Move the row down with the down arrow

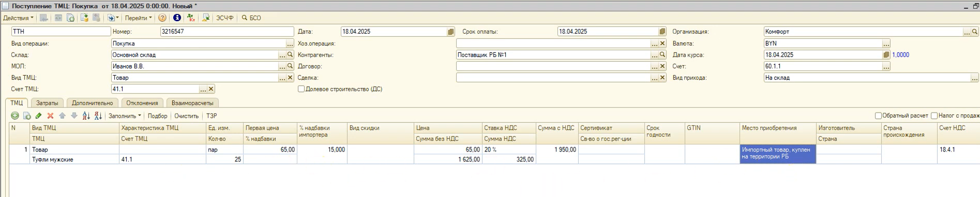74,116
